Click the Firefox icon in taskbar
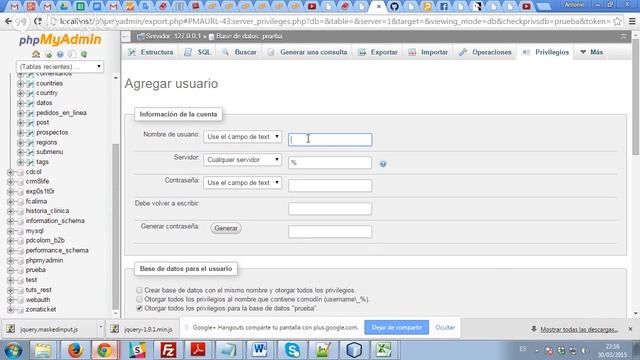Image resolution: width=640 pixels, height=360 pixels. coord(75,350)
